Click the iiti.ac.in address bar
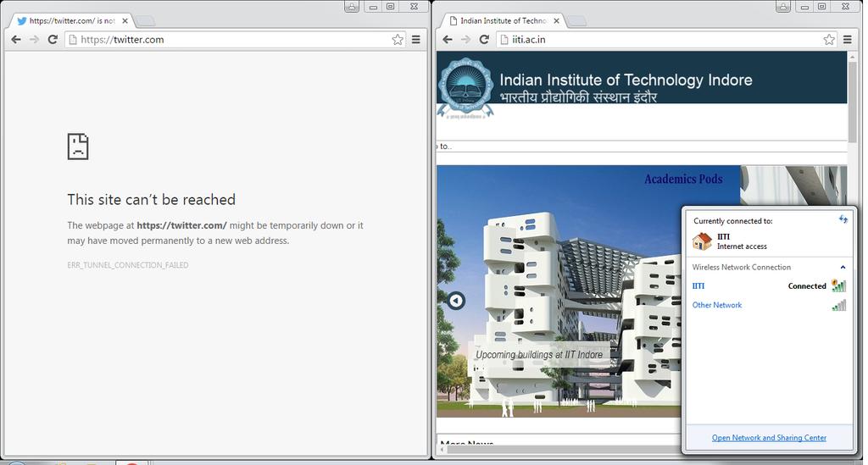The width and height of the screenshot is (868, 465). pyautogui.click(x=666, y=40)
